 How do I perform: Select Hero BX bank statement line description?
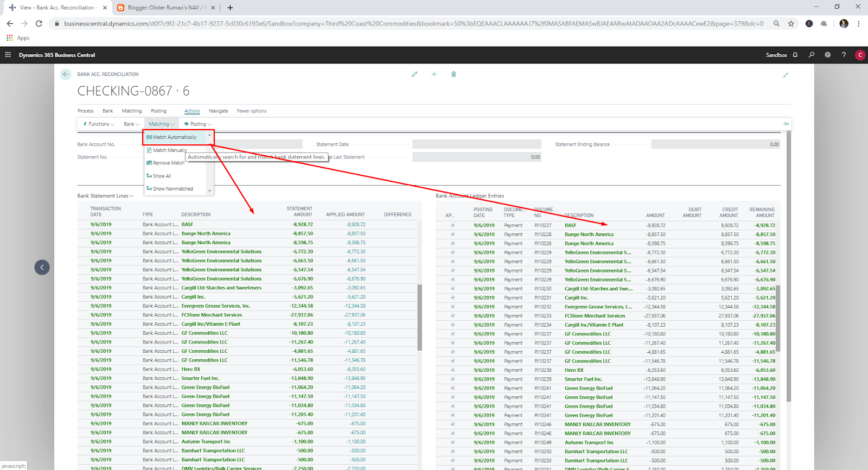tap(191, 369)
